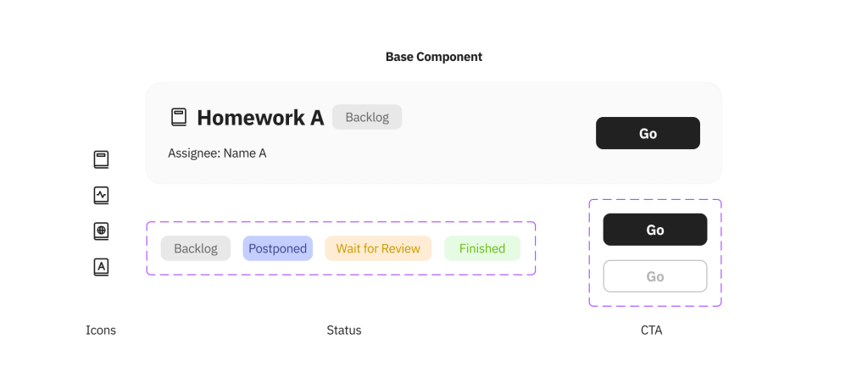This screenshot has width=868, height=372.
Task: Choose the orange Wait for Review status chip
Action: 378,248
